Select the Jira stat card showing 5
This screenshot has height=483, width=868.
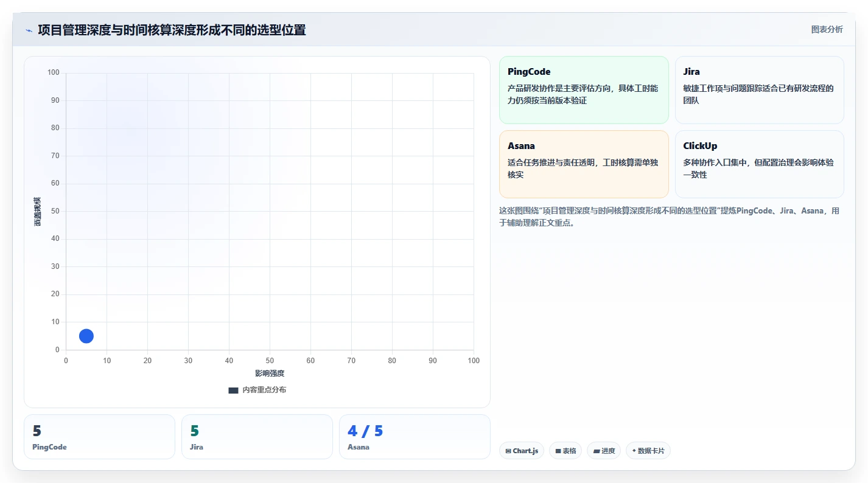pos(257,437)
